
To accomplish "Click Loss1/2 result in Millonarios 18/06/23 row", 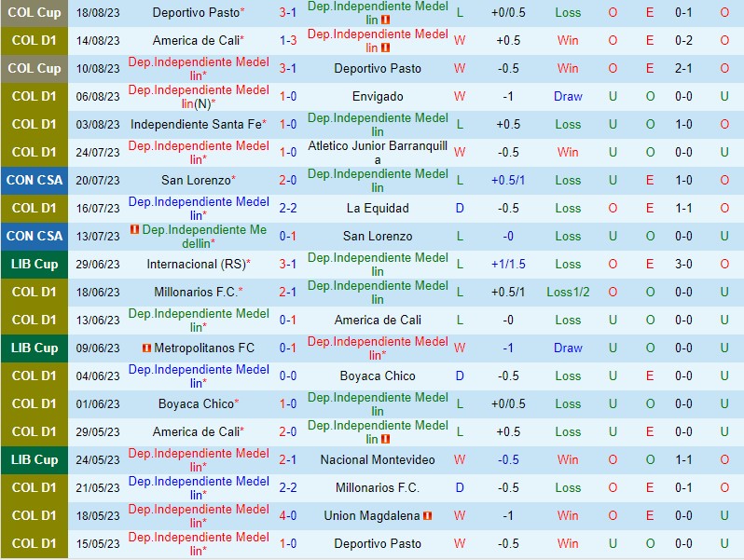I will point(568,292).
